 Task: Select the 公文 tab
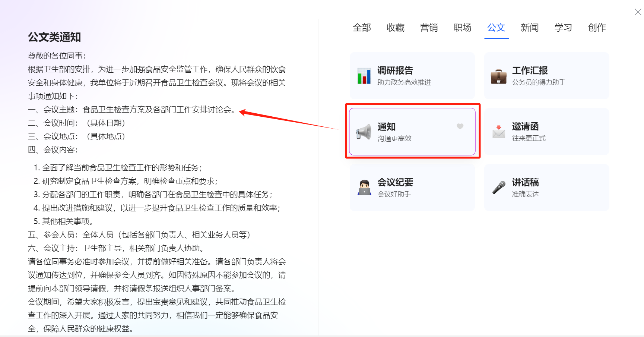pyautogui.click(x=496, y=28)
